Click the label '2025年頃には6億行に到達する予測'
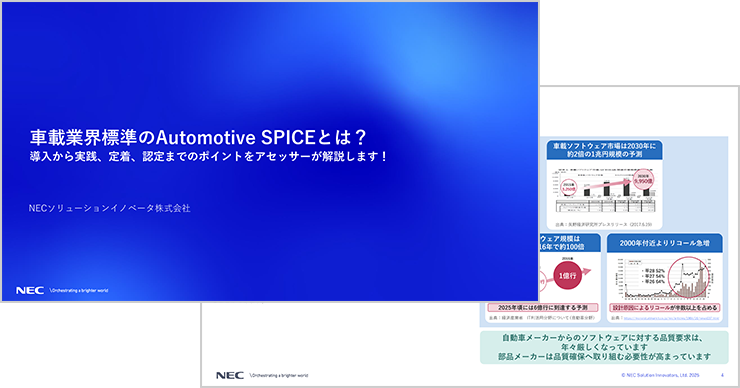Viewport: 740px width, 388px height. 543,308
